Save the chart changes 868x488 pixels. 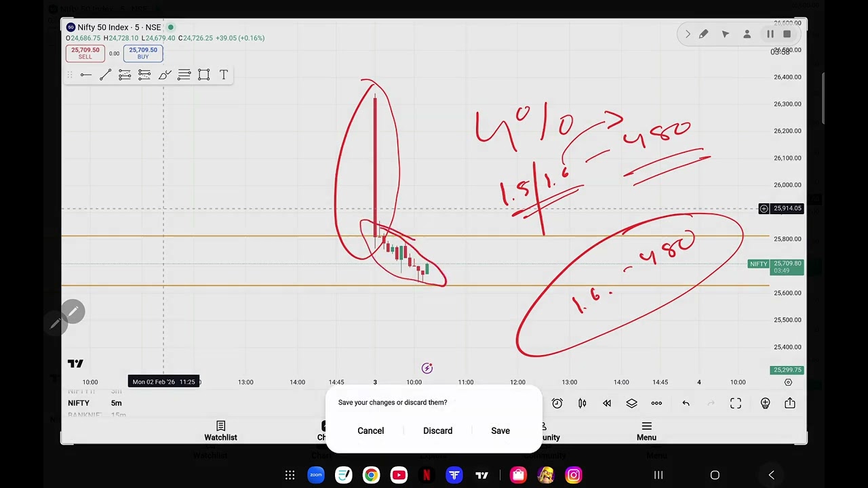tap(500, 431)
